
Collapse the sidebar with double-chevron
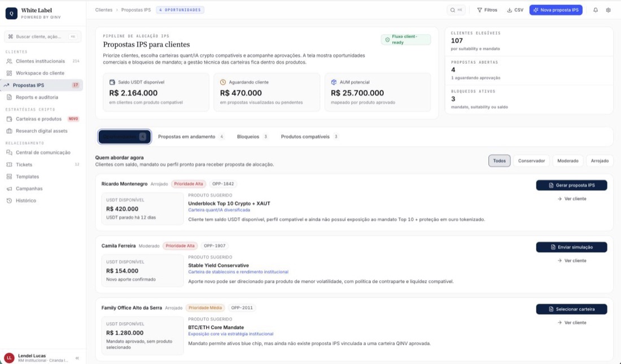77,358
